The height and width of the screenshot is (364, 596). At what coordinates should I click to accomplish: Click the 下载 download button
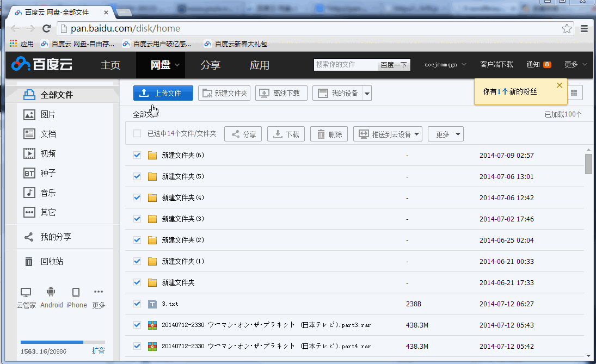tap(286, 134)
